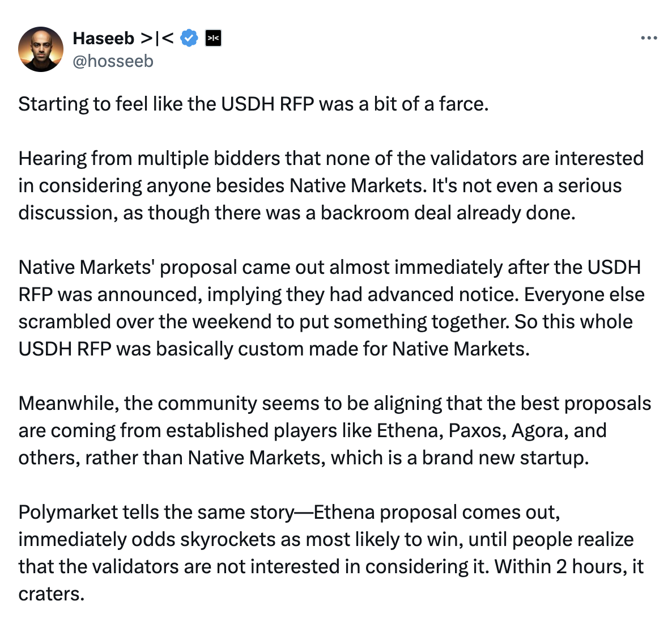The height and width of the screenshot is (618, 672).
Task: Select the black '>|<' affiliation badge icon
Action: 212,38
